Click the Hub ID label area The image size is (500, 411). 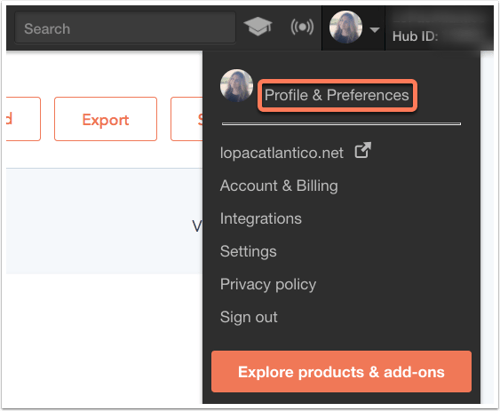coord(415,36)
